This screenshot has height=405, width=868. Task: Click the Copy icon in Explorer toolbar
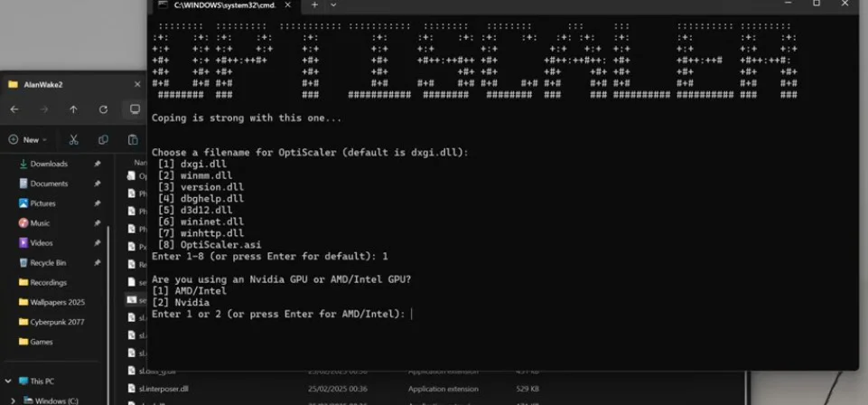103,140
